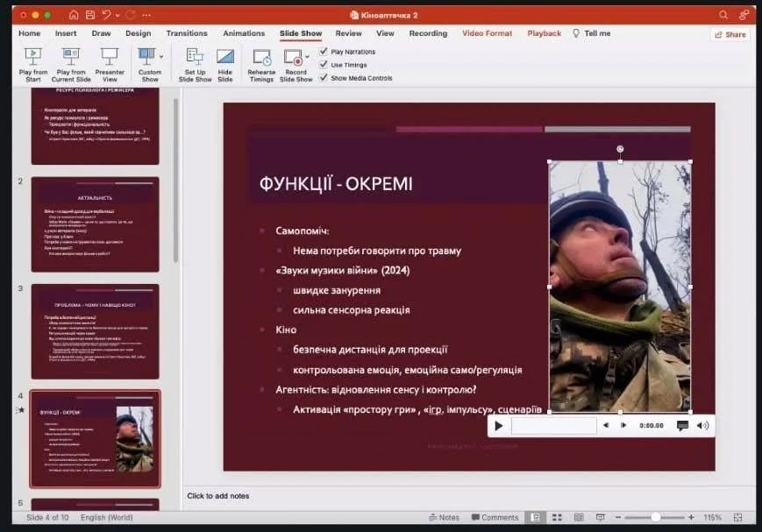The image size is (762, 532).
Task: Open the Home ribbon tab
Action: coord(30,33)
